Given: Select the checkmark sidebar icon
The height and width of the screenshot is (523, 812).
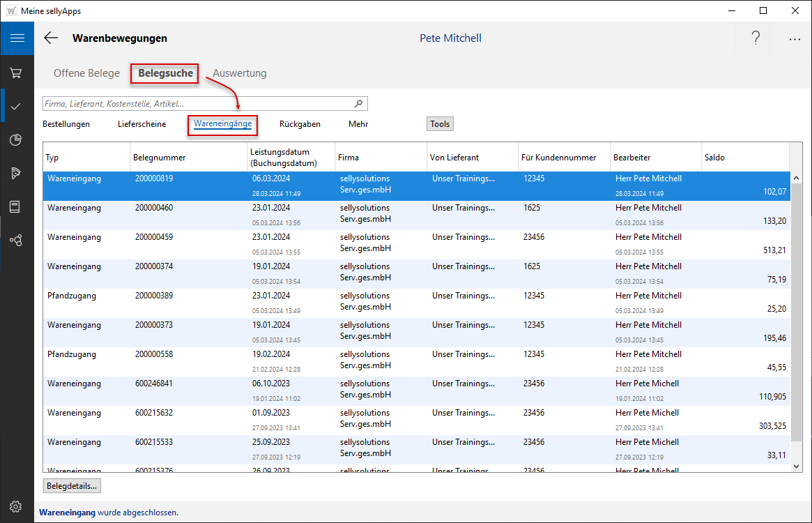Looking at the screenshot, I should (16, 106).
